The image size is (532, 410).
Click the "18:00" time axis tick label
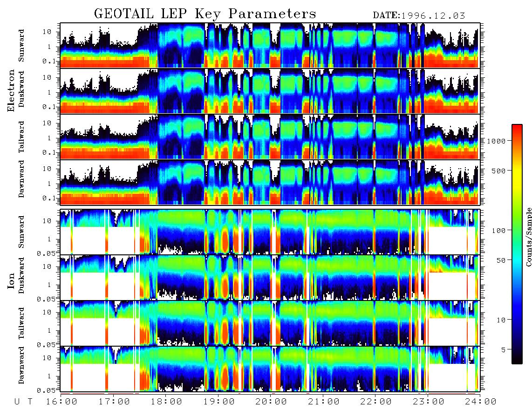(167, 402)
